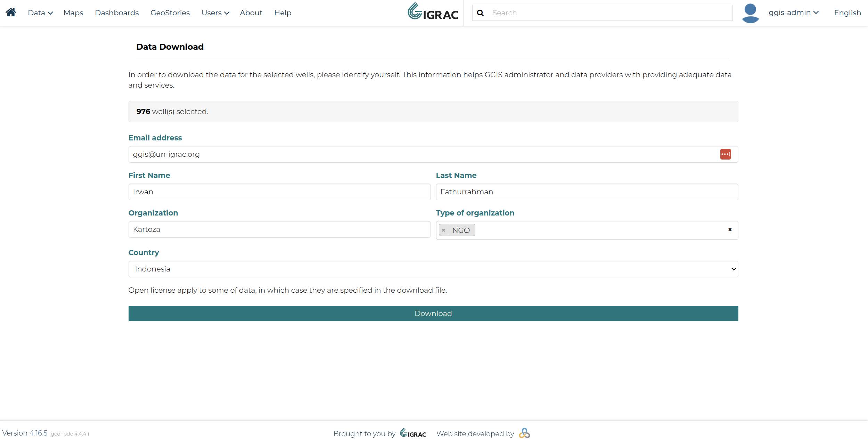The image size is (868, 447).
Task: Open the Help page
Action: [282, 13]
